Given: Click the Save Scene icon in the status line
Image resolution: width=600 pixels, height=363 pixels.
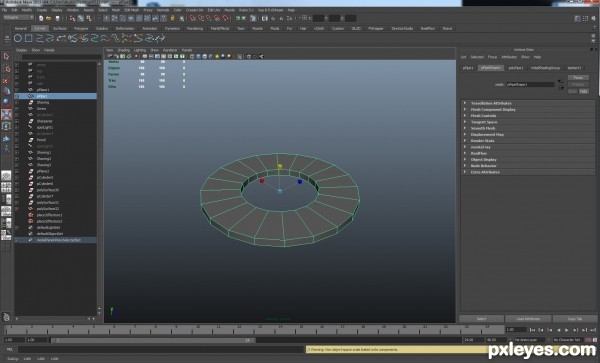Looking at the screenshot, I should coord(57,18).
